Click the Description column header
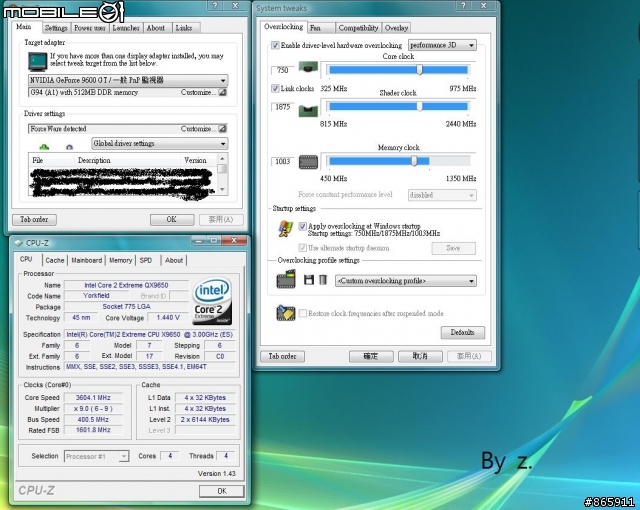Image resolution: width=640 pixels, height=510 pixels. click(127, 160)
